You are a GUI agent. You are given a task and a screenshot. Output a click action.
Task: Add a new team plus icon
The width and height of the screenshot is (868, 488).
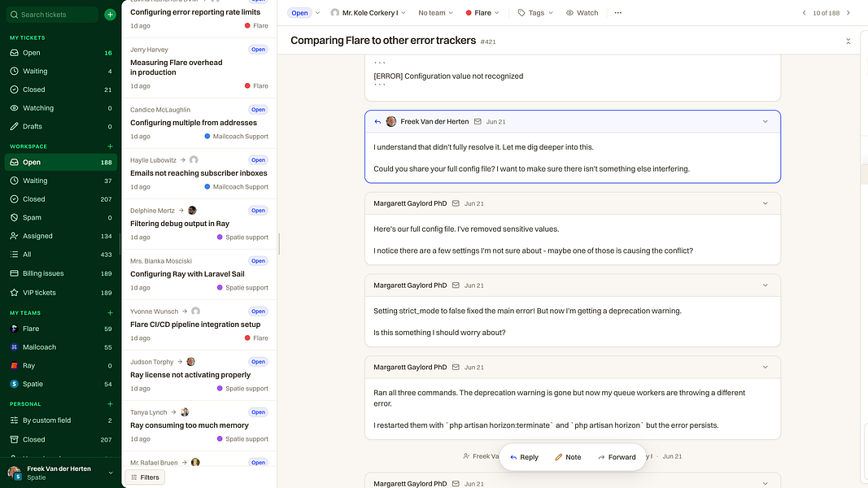pos(110,312)
